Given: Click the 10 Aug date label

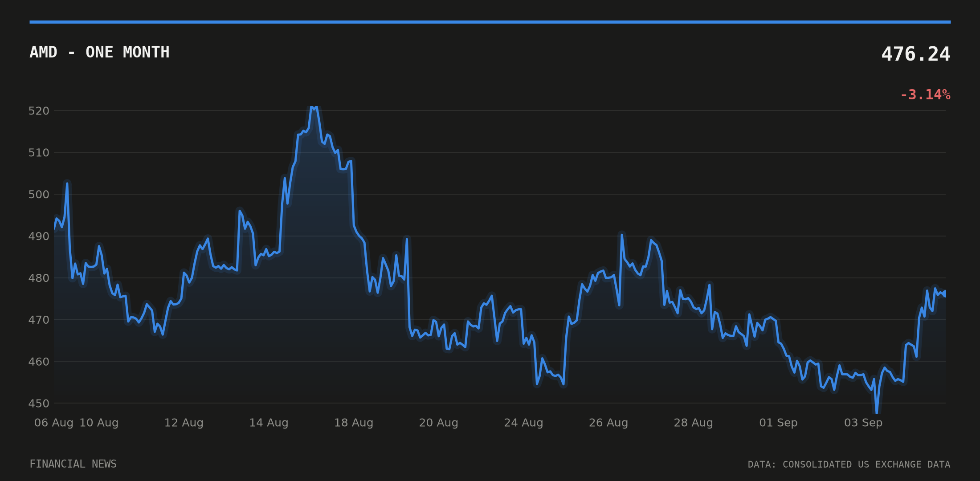Looking at the screenshot, I should click(x=99, y=423).
